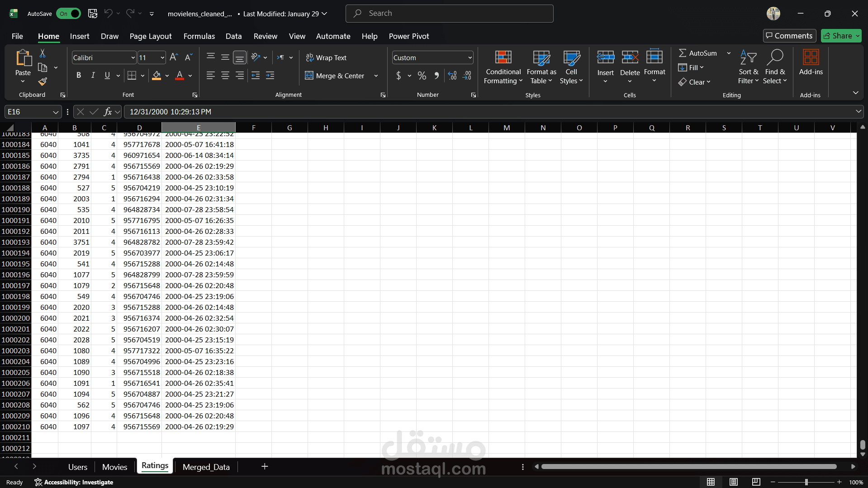Apply borders with the Borders icon
The height and width of the screenshot is (488, 868).
click(132, 76)
